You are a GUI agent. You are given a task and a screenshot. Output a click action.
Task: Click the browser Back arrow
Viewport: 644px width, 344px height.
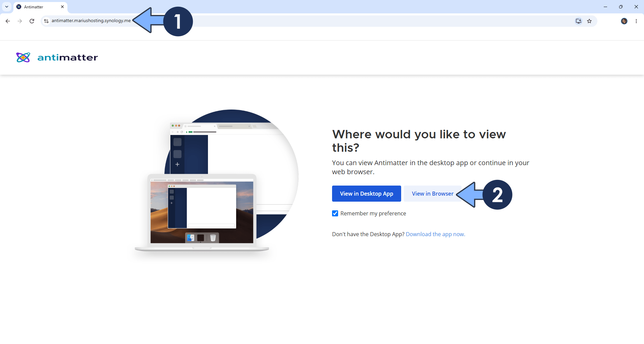tap(8, 21)
